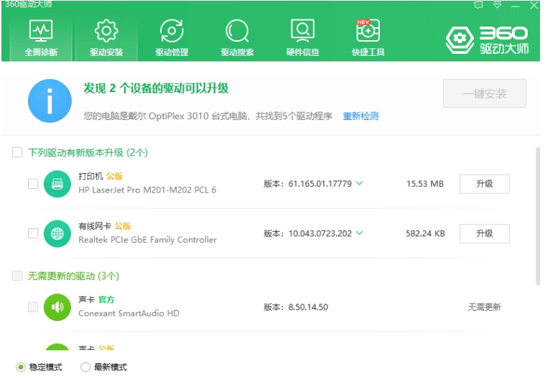Click the 无需更新 status for Conexant
This screenshot has height=392, width=545.
click(485, 307)
